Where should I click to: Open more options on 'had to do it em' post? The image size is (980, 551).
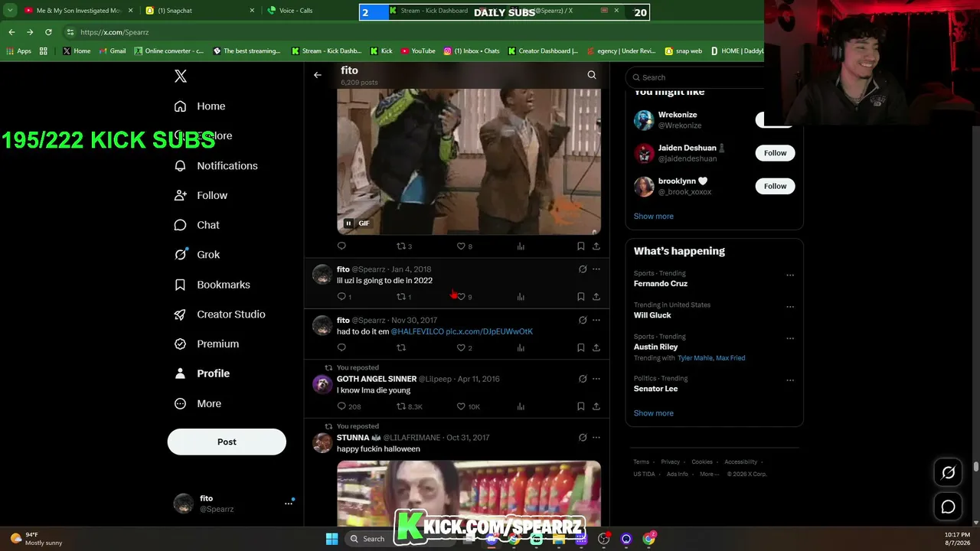[596, 320]
